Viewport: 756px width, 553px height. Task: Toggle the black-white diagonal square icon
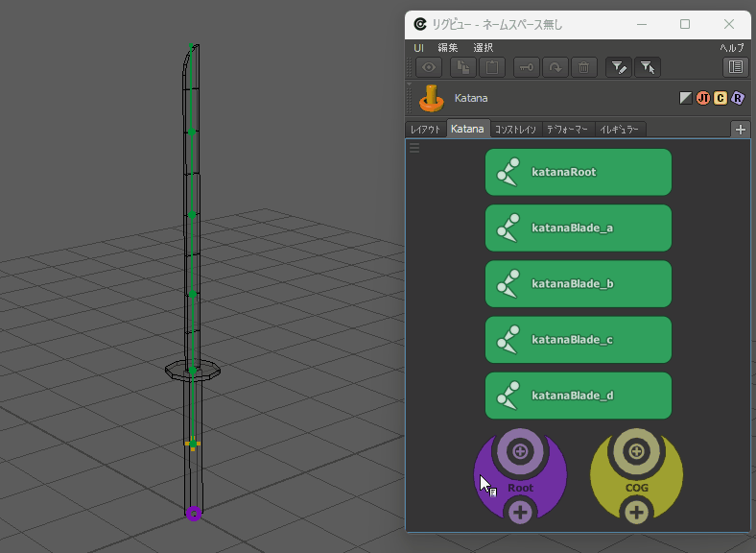pos(686,98)
